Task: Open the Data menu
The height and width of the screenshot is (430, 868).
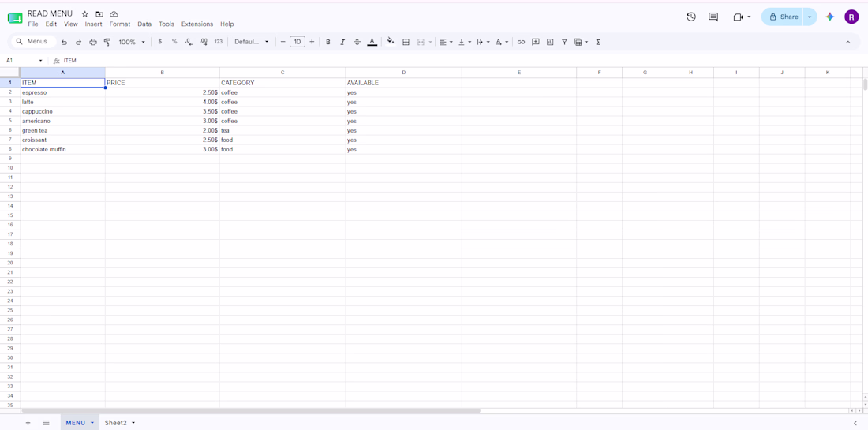Action: point(144,24)
